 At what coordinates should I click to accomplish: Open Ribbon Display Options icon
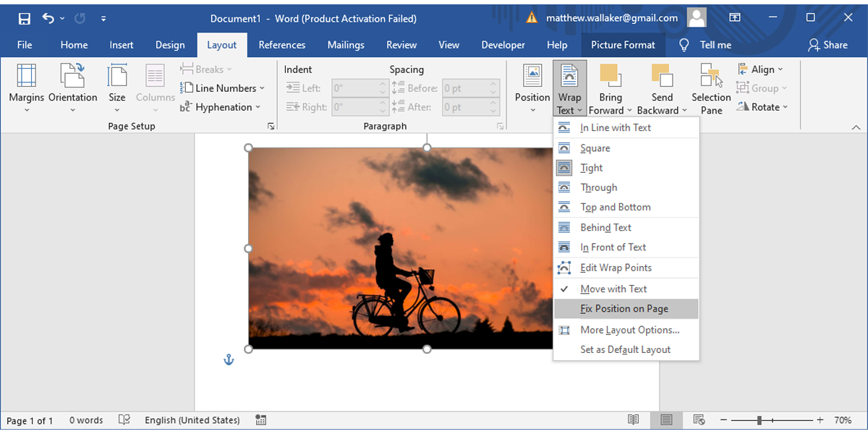point(734,17)
